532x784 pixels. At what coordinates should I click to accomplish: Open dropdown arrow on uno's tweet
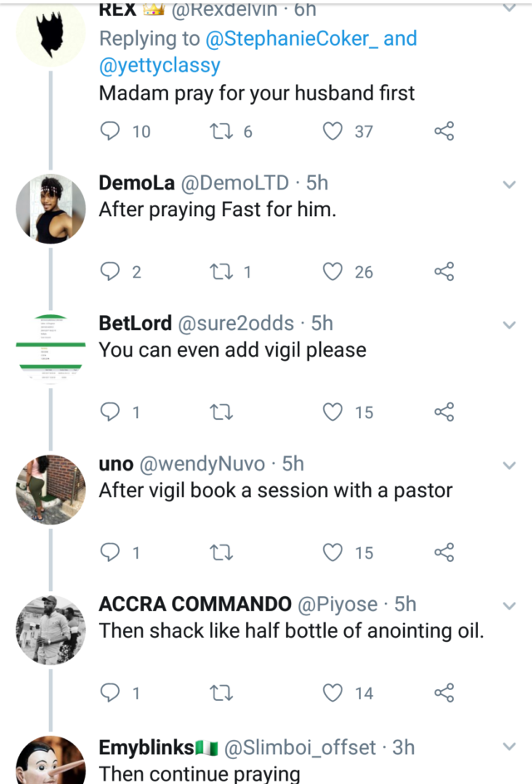510,465
